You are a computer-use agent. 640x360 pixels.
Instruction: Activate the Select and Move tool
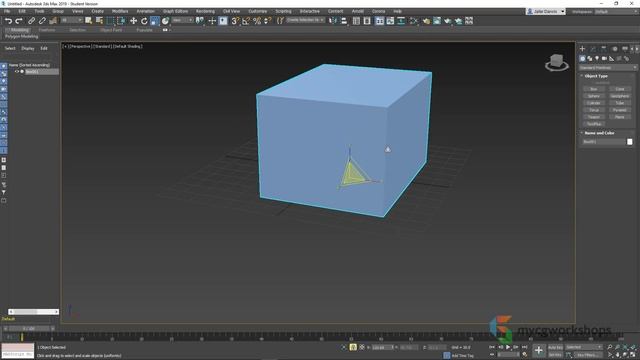click(133, 21)
